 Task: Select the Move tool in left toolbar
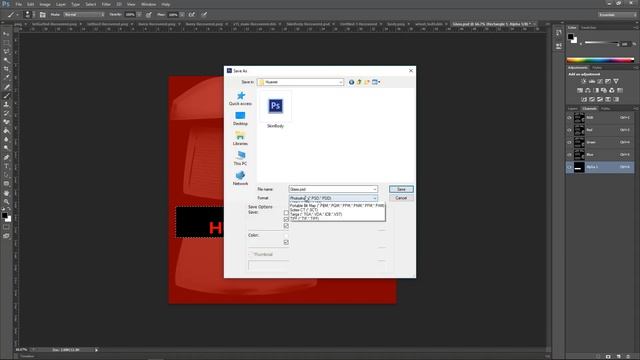[6, 34]
